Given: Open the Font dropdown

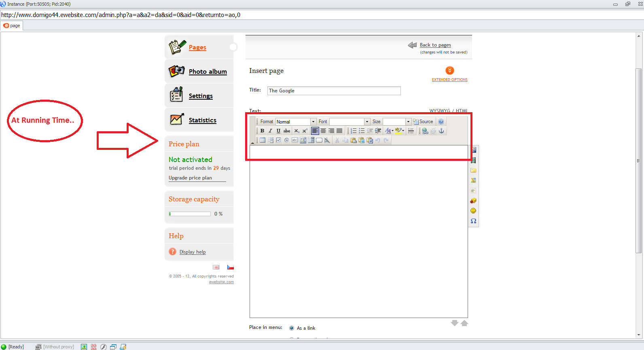Looking at the screenshot, I should tap(350, 122).
